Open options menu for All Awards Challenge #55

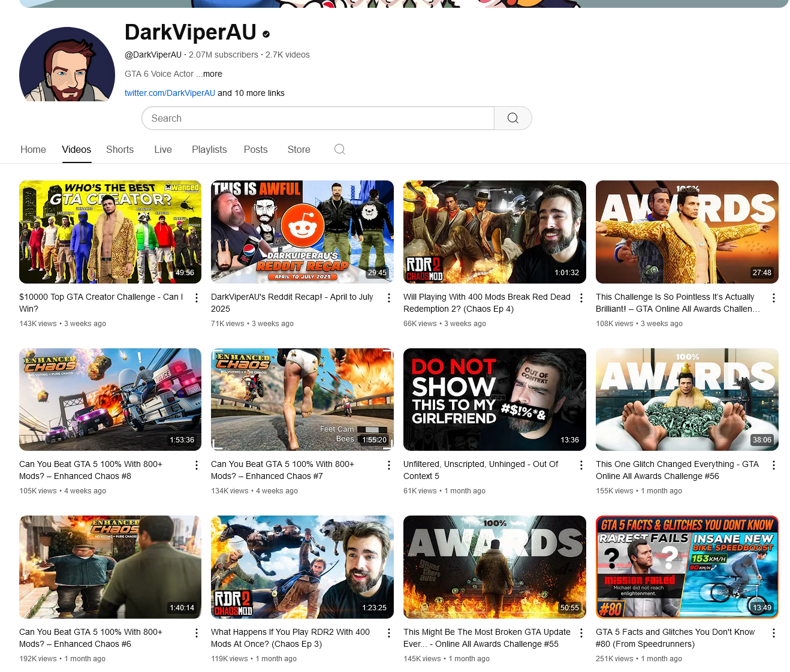click(581, 633)
